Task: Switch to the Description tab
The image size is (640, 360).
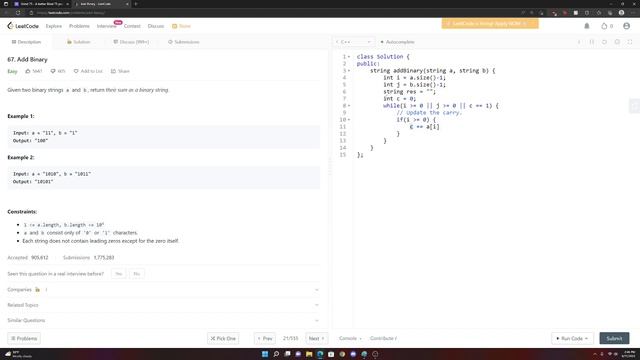Action: [x=26, y=42]
